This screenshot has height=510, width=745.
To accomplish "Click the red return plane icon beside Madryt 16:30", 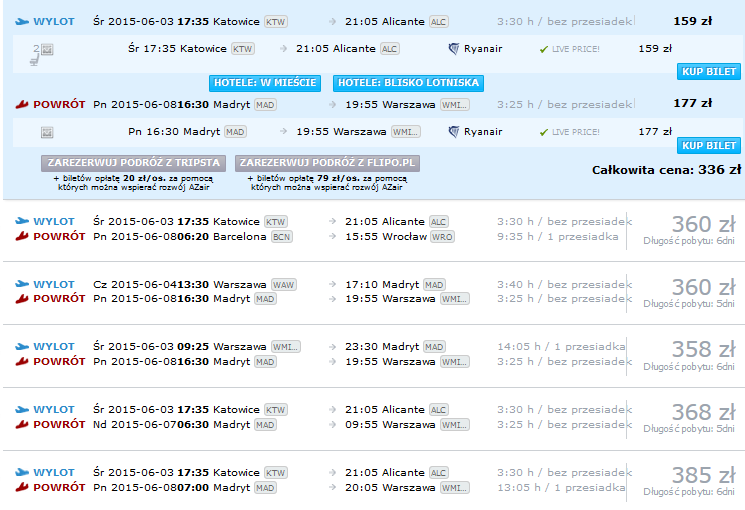I will pyautogui.click(x=22, y=104).
